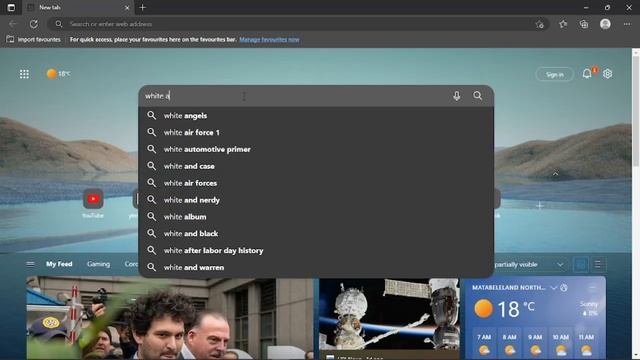Choose 'white and black' suggestion
Image resolution: width=640 pixels, height=360 pixels.
[316, 233]
